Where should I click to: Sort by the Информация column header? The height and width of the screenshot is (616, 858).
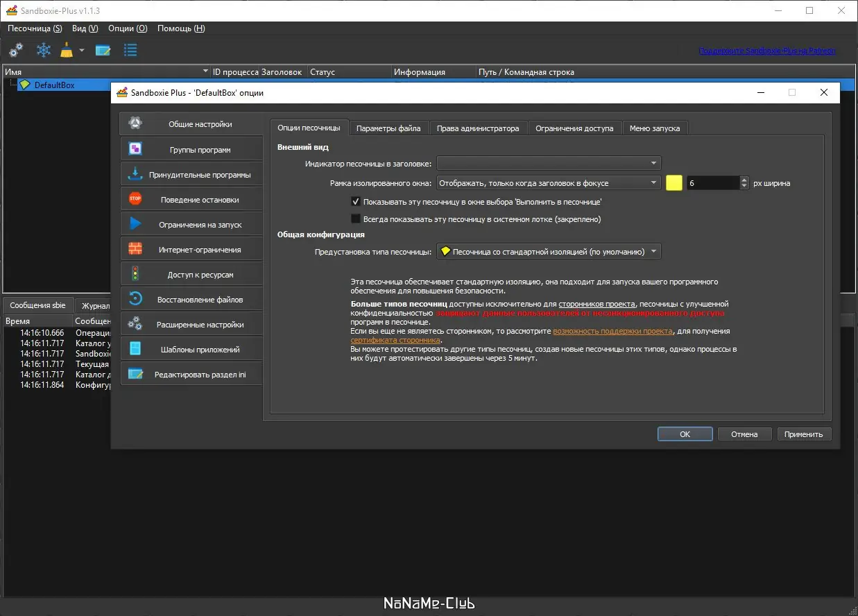[x=434, y=71]
